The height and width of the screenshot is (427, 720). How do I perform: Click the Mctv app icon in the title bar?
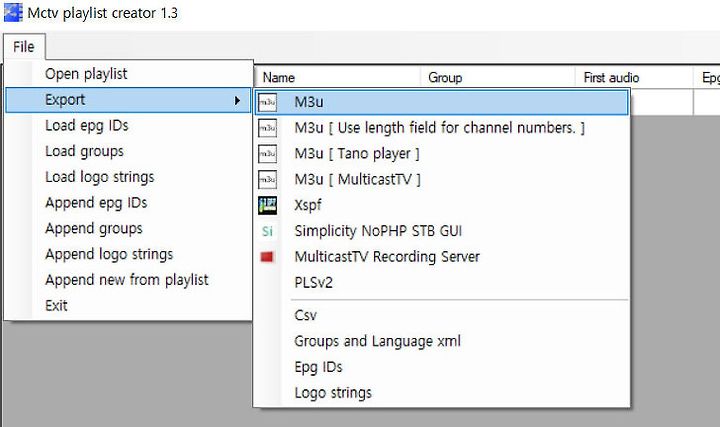pos(13,13)
